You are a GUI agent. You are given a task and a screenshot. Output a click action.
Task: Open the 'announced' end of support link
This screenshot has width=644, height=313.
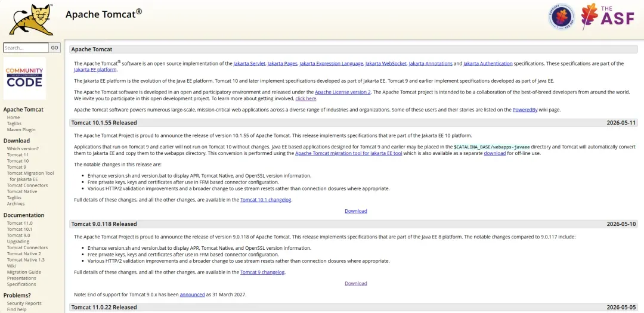pos(192,295)
